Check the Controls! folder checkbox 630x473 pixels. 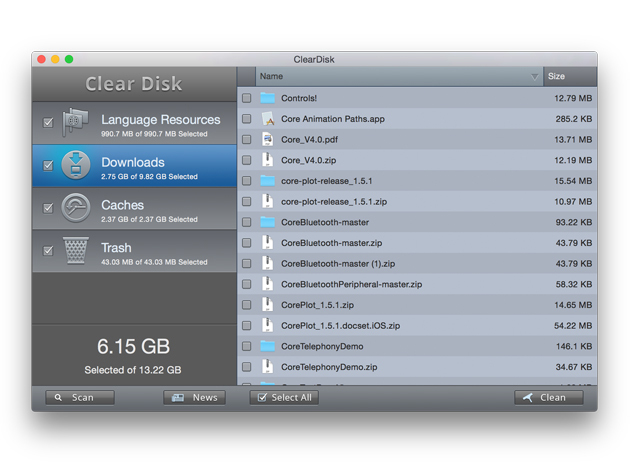coord(247,98)
